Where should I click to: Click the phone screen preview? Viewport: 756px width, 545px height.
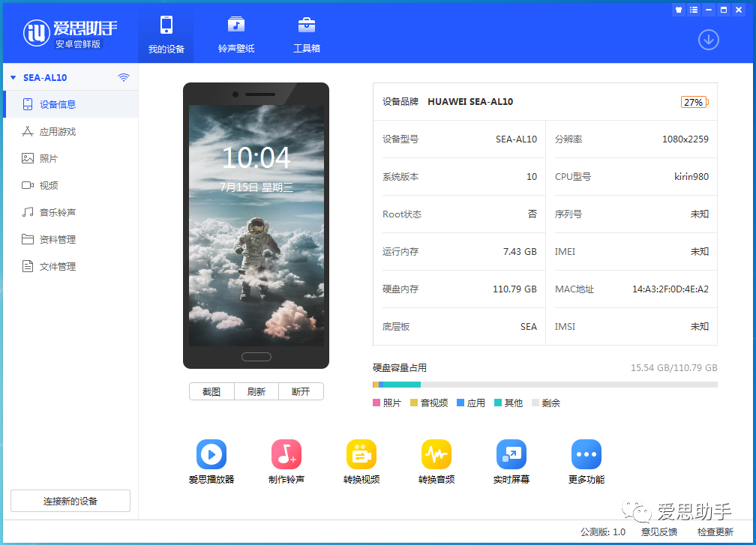click(256, 226)
